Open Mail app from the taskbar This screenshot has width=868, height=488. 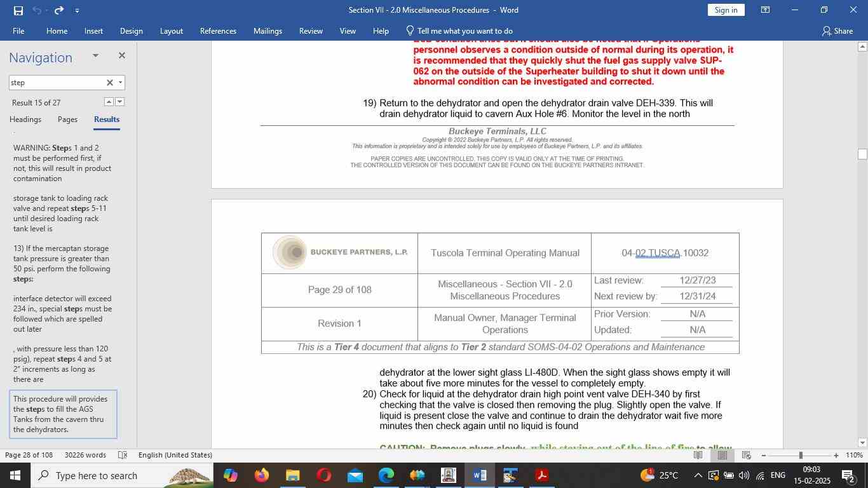(x=355, y=475)
